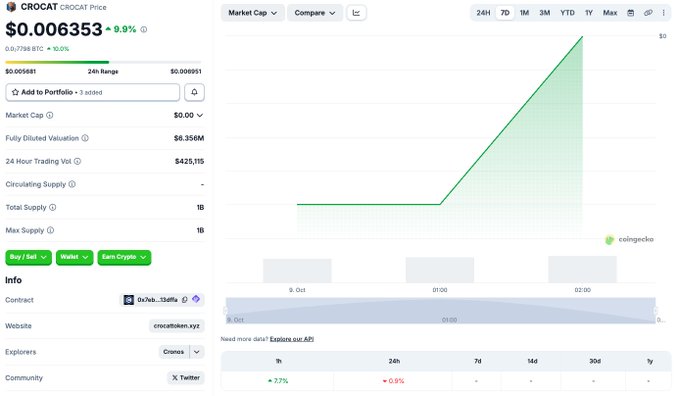Click the Cronos chain logo in contract
This screenshot has width=679, height=396.
coord(129,300)
